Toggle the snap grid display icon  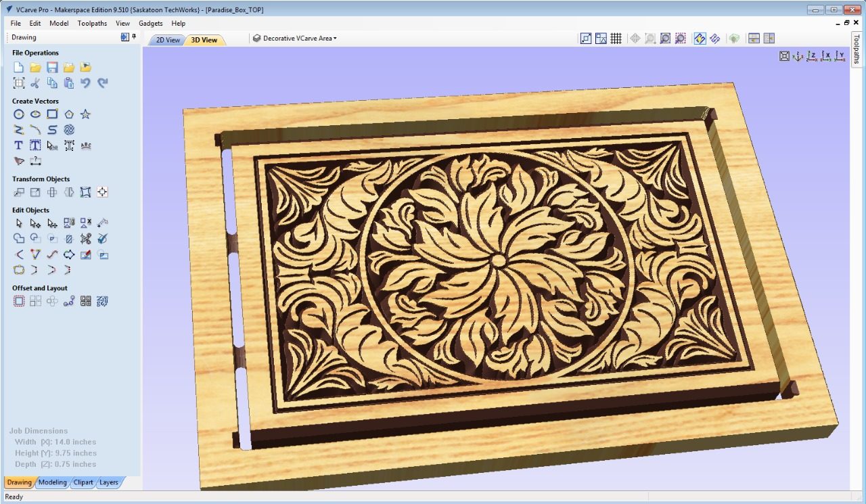tap(616, 39)
